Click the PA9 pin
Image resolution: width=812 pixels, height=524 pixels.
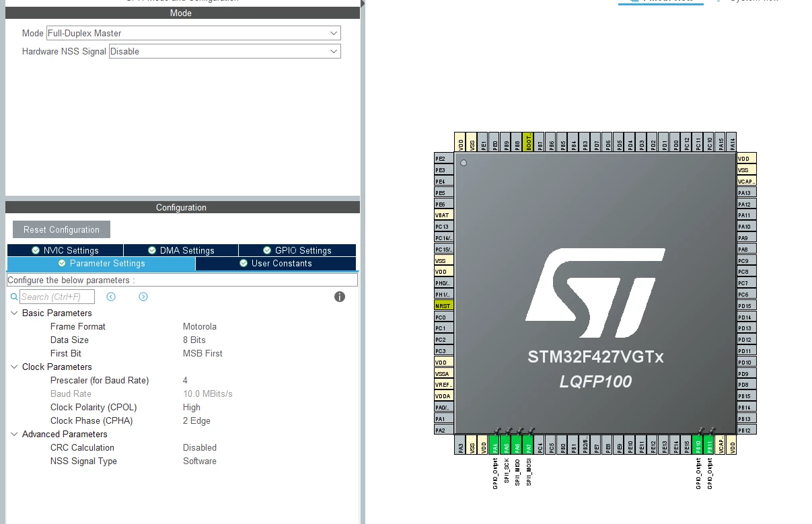click(x=747, y=238)
